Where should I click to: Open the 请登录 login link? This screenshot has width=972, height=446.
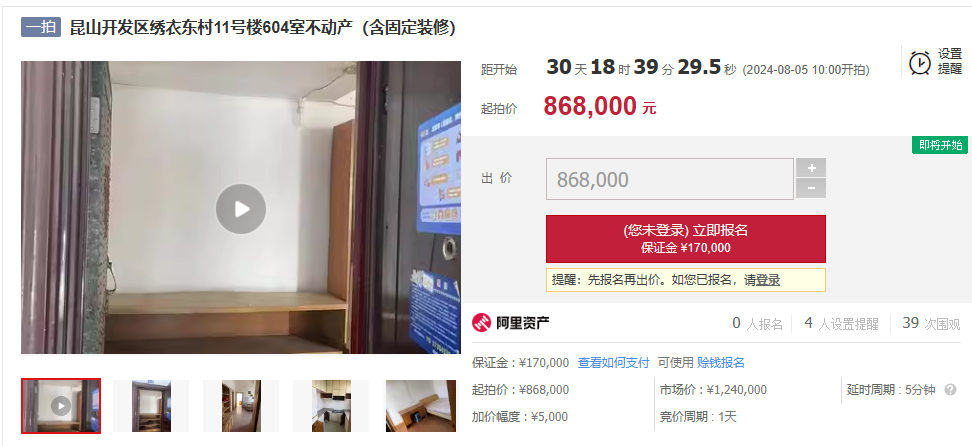(x=762, y=280)
